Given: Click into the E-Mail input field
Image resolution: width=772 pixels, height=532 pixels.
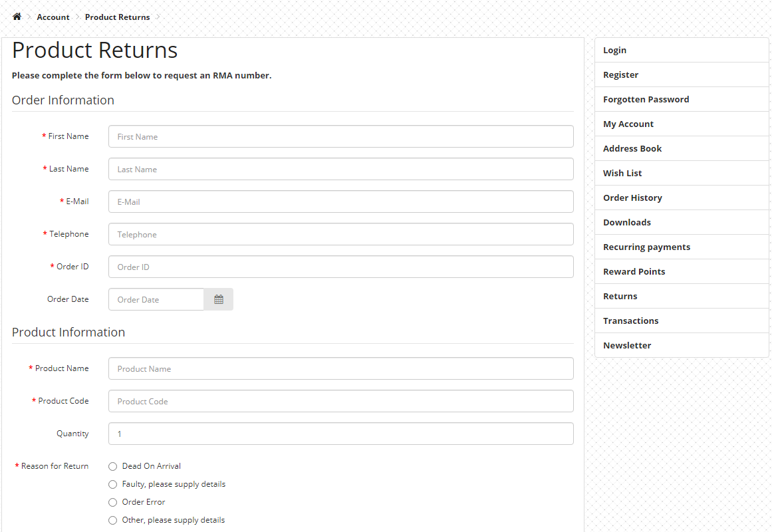Looking at the screenshot, I should click(340, 201).
